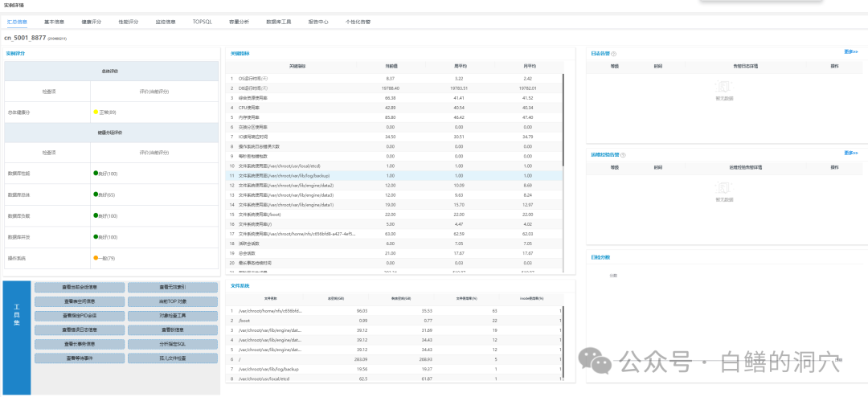Click the yellow status dot for 总体健康分
This screenshot has height=397, width=868.
pos(96,112)
